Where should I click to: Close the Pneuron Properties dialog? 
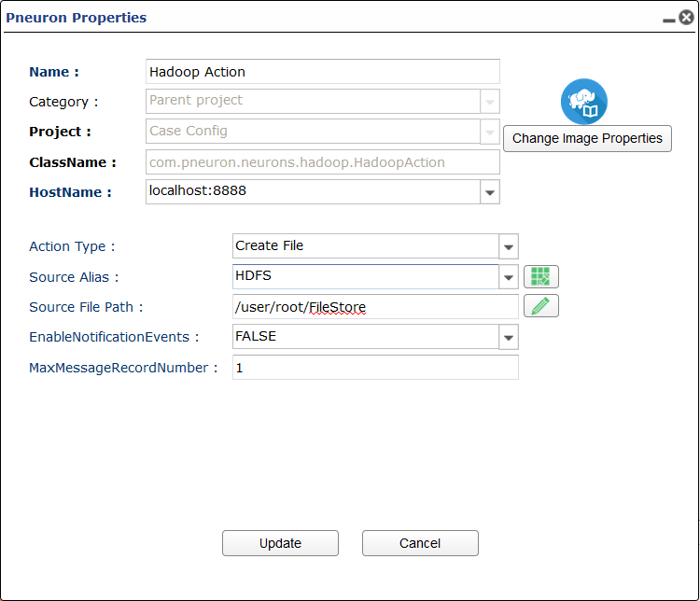pyautogui.click(x=686, y=18)
